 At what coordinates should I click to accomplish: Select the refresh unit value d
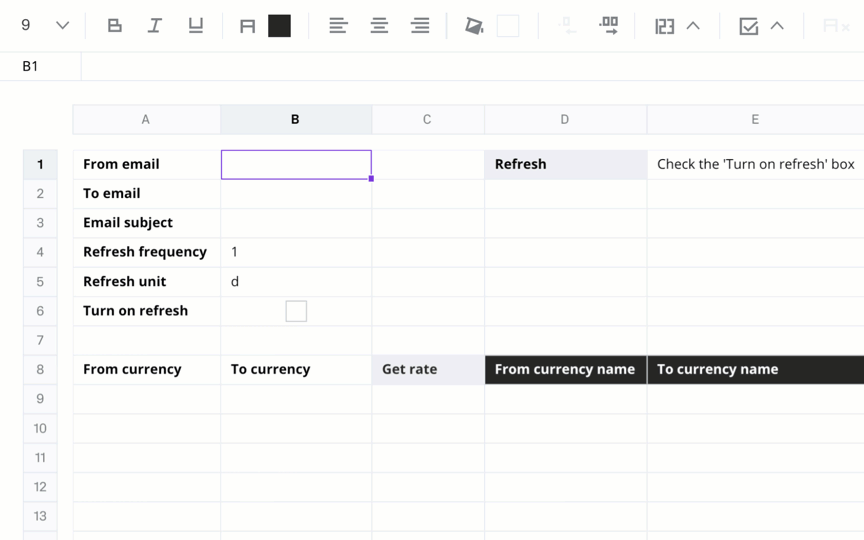296,282
